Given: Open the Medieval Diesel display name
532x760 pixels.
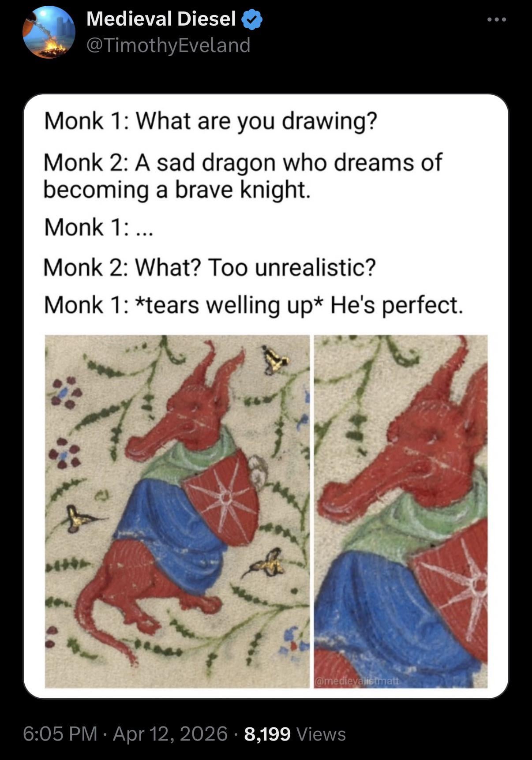Looking at the screenshot, I should point(161,19).
